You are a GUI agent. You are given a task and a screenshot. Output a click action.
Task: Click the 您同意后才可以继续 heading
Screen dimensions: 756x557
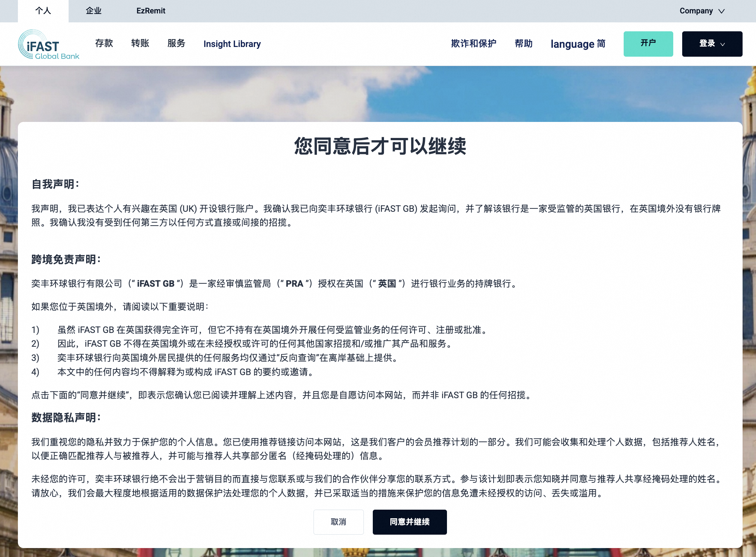[380, 146]
